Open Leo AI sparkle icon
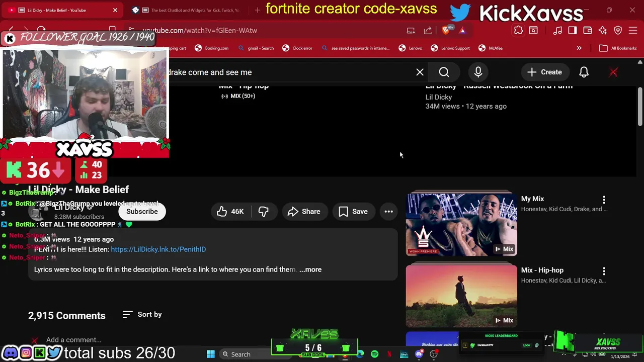644x362 pixels. click(603, 31)
